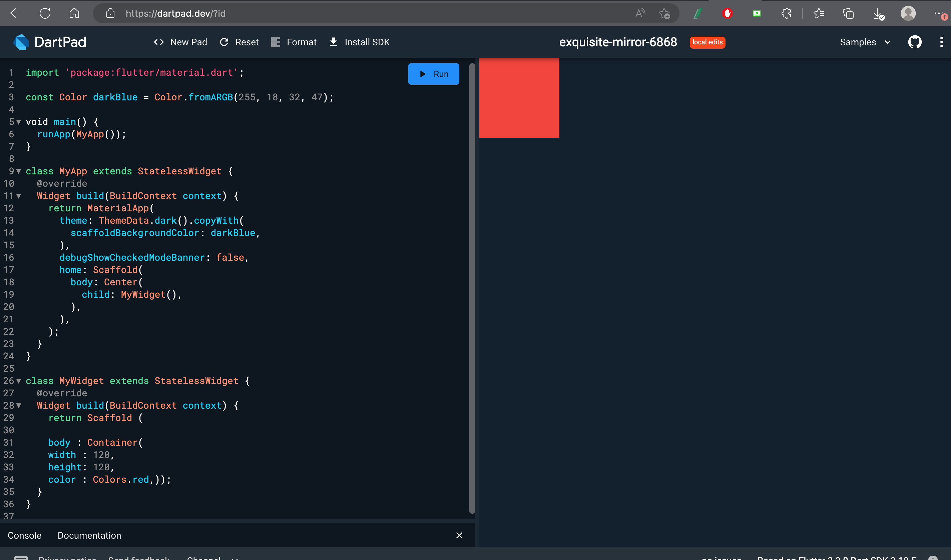951x560 pixels.
Task: Switch to the Documentation tab
Action: (x=89, y=535)
